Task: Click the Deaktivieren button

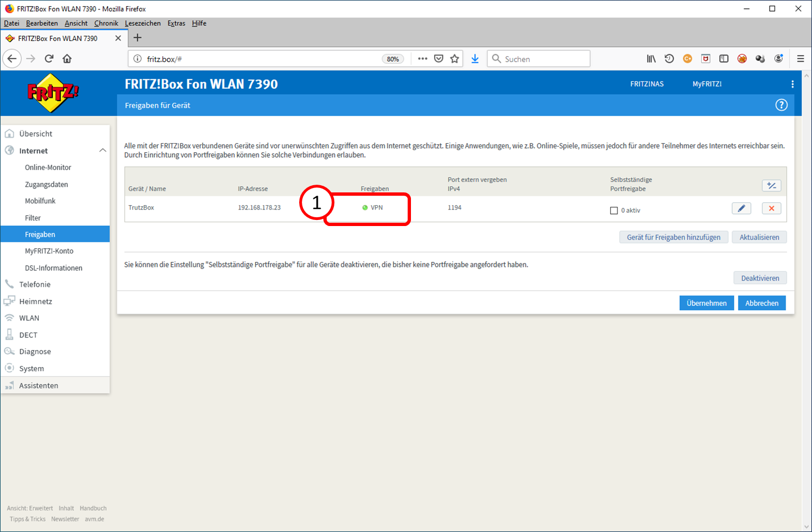Action: click(760, 278)
